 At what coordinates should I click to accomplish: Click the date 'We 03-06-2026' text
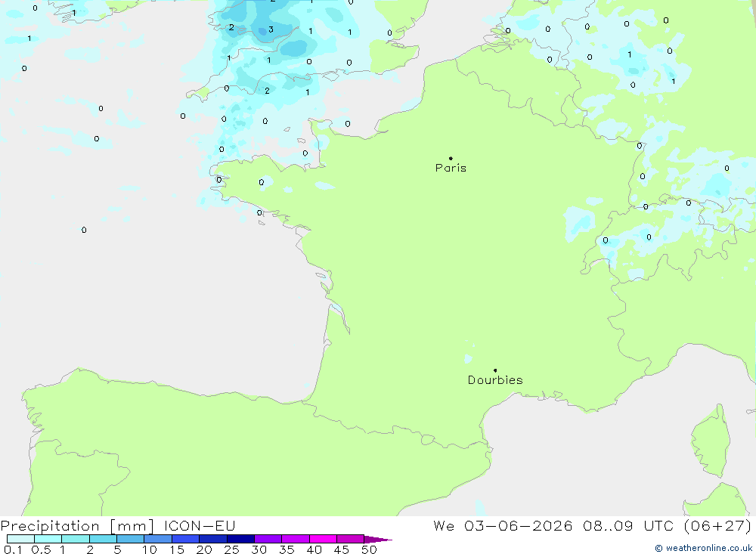click(x=503, y=526)
